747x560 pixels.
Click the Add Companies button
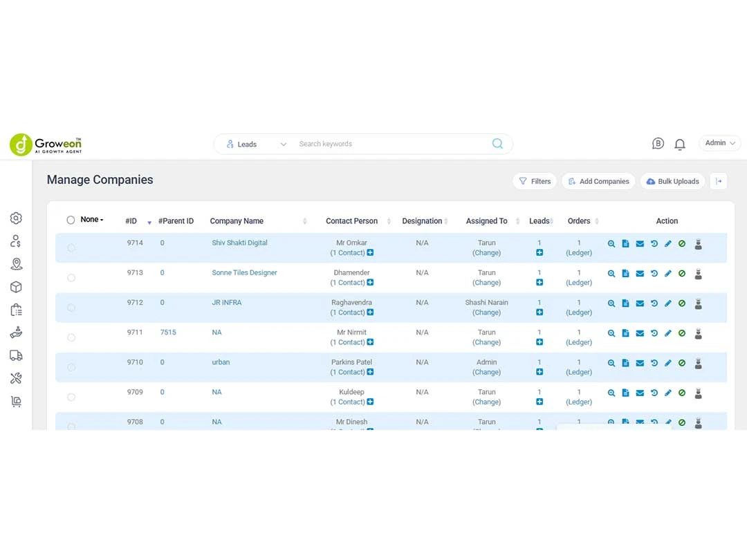coord(598,181)
